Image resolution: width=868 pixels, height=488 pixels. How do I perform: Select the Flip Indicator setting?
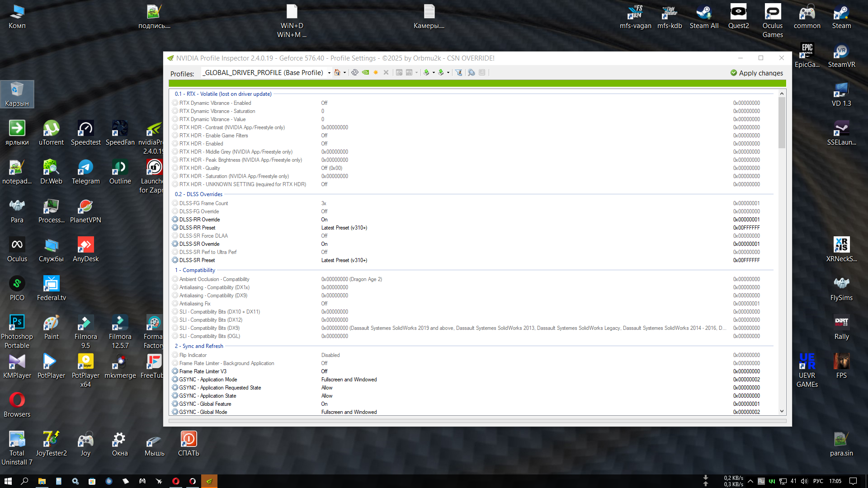coord(472,355)
